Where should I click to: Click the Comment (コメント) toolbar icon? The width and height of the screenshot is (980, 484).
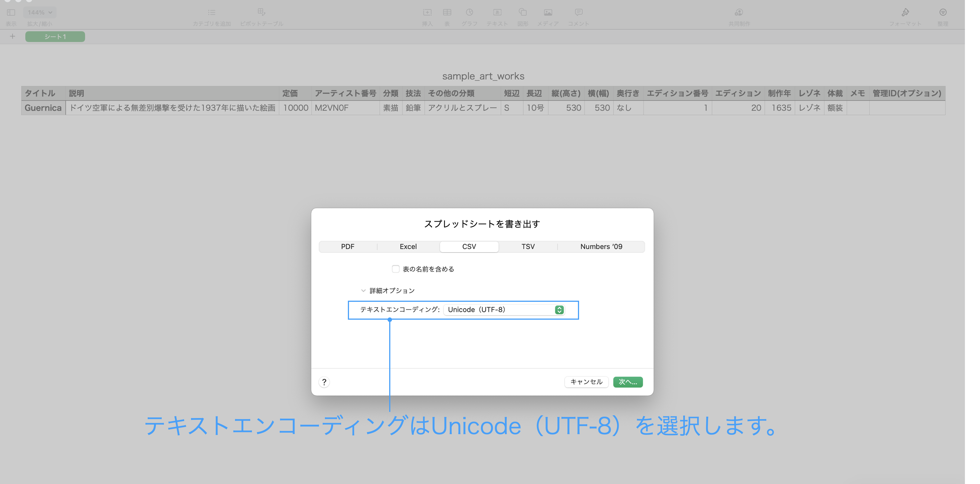[x=579, y=13]
